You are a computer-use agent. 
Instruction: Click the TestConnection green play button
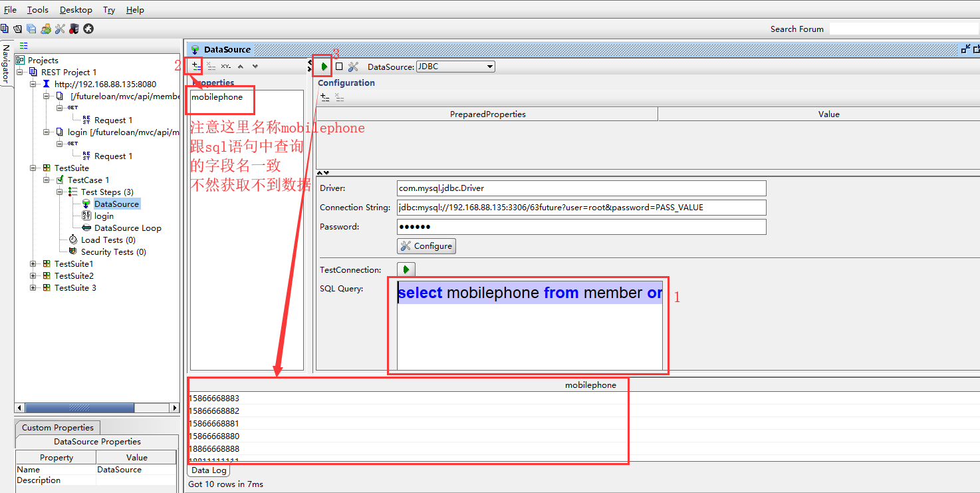pos(406,269)
